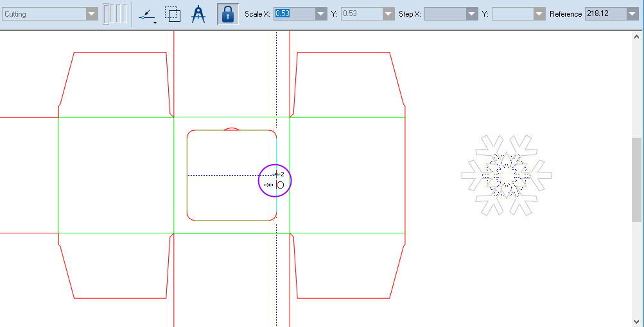Image resolution: width=644 pixels, height=327 pixels.
Task: Click the Step X input field
Action: 445,14
